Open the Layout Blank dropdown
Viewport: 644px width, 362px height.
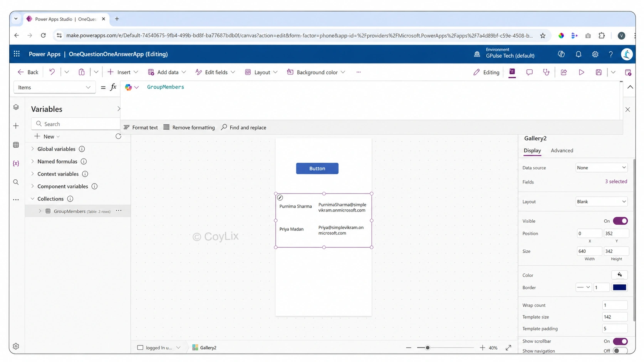pos(601,202)
